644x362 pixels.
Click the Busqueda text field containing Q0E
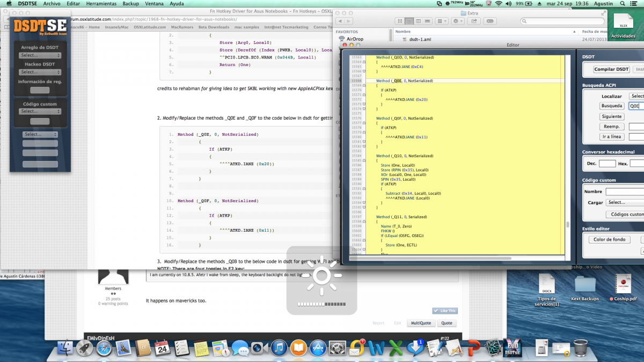636,106
